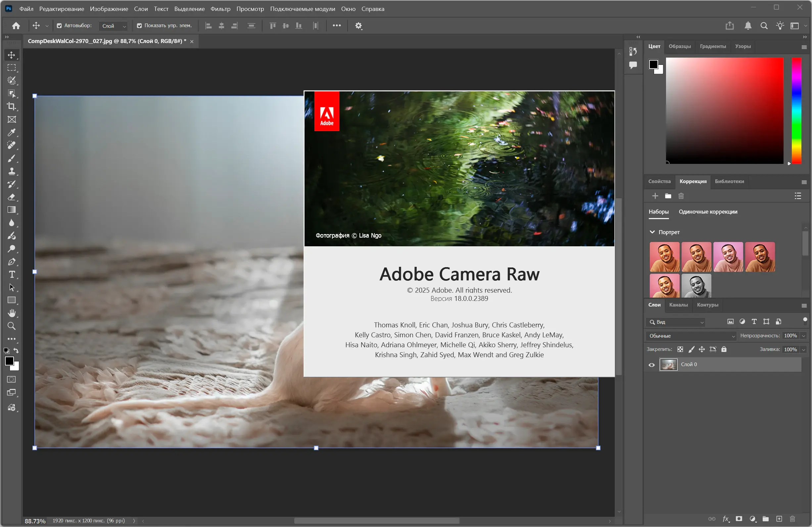Toggle the Автовыбор checkbox
812x527 pixels.
[x=59, y=25]
